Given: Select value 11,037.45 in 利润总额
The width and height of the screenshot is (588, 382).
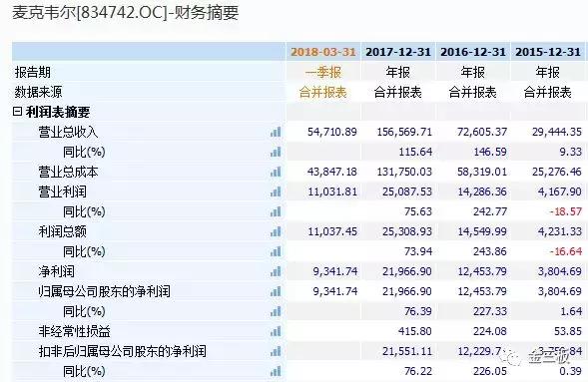Looking at the screenshot, I should (x=332, y=231).
